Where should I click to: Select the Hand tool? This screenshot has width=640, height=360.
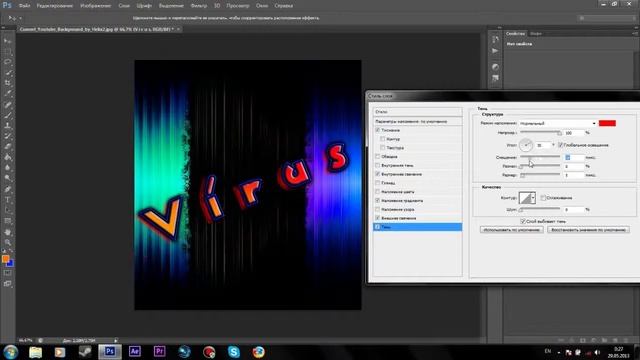coord(8,232)
